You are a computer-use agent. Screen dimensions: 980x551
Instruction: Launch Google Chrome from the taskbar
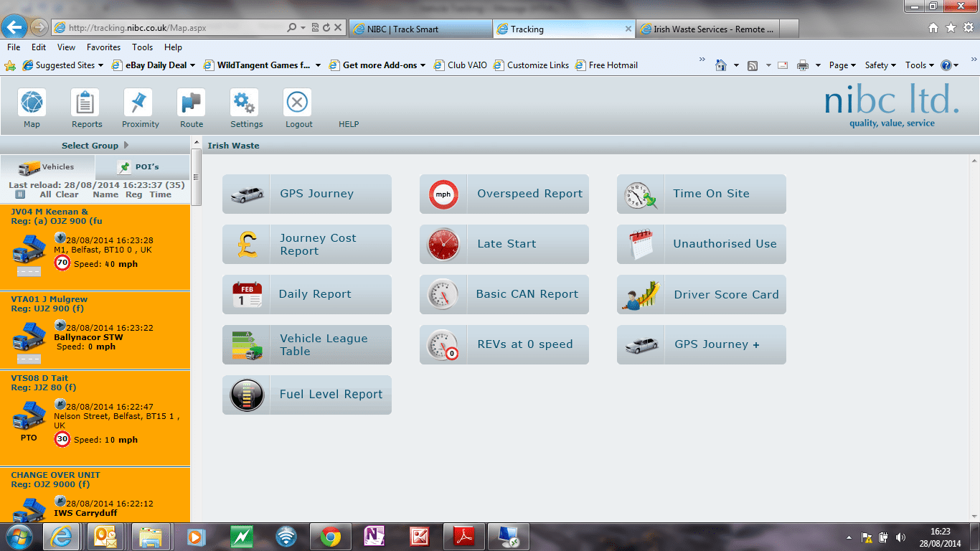[x=330, y=536]
